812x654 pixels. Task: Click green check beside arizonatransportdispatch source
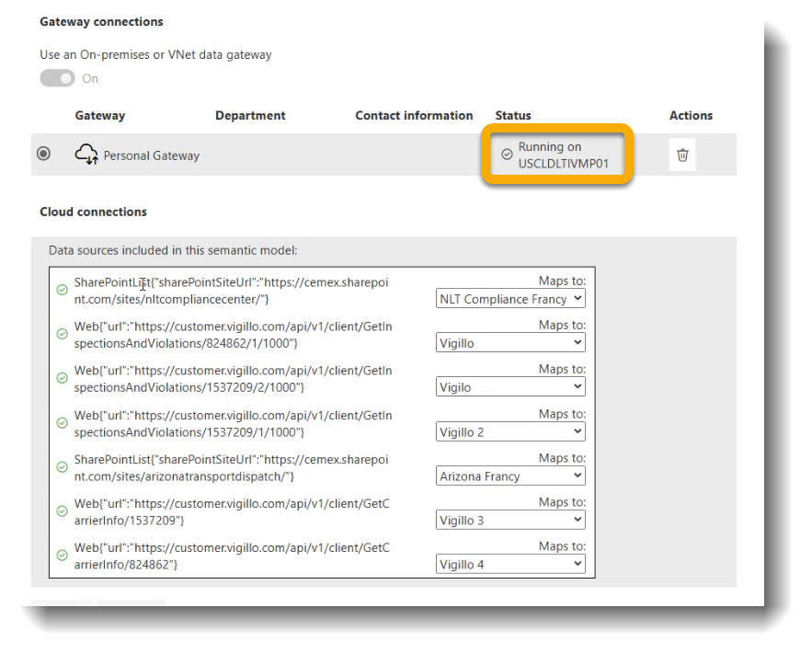(x=63, y=467)
